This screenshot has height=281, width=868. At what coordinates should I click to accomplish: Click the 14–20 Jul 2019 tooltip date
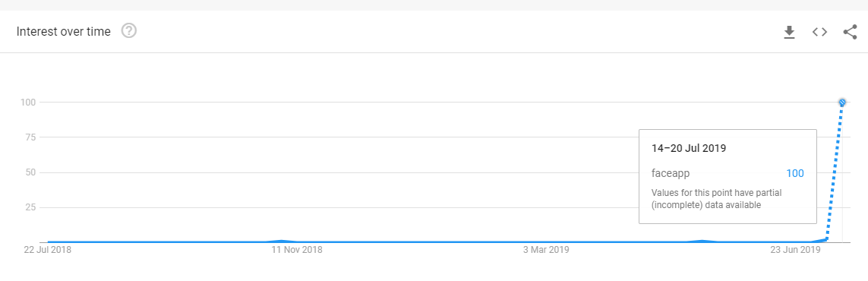coord(689,148)
